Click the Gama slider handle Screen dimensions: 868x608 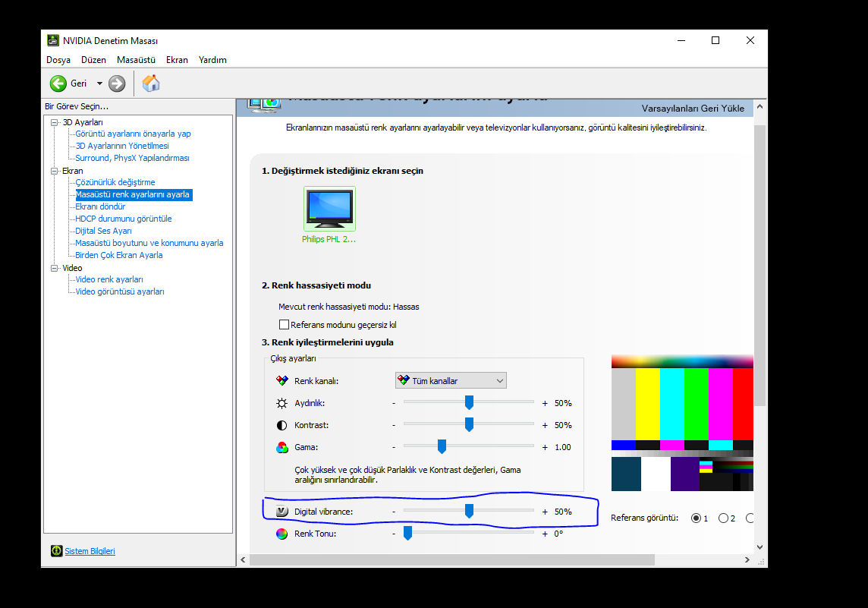coord(442,446)
